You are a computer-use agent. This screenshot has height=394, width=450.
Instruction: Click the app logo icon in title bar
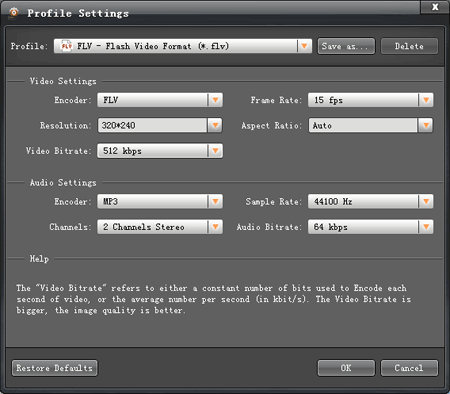(x=14, y=13)
